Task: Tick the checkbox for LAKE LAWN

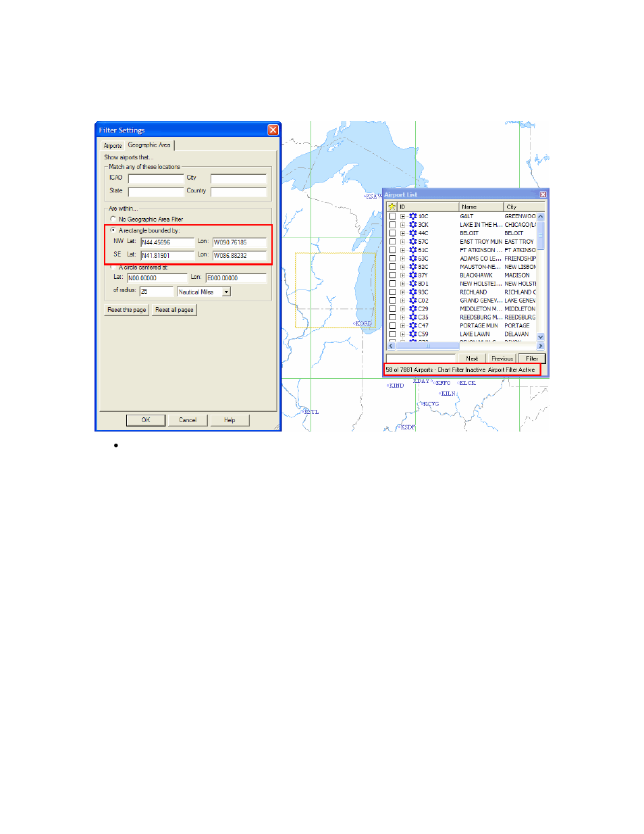Action: pos(392,334)
